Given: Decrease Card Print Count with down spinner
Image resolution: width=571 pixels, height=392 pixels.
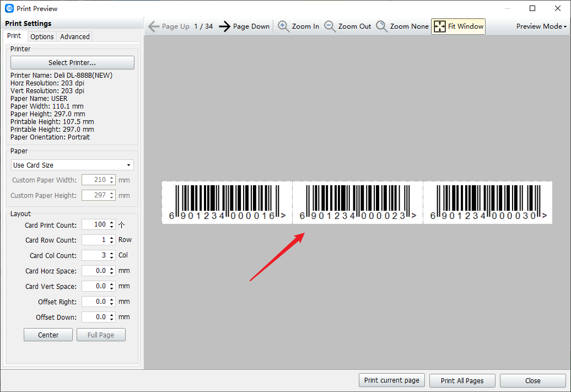Looking at the screenshot, I should click(x=112, y=227).
